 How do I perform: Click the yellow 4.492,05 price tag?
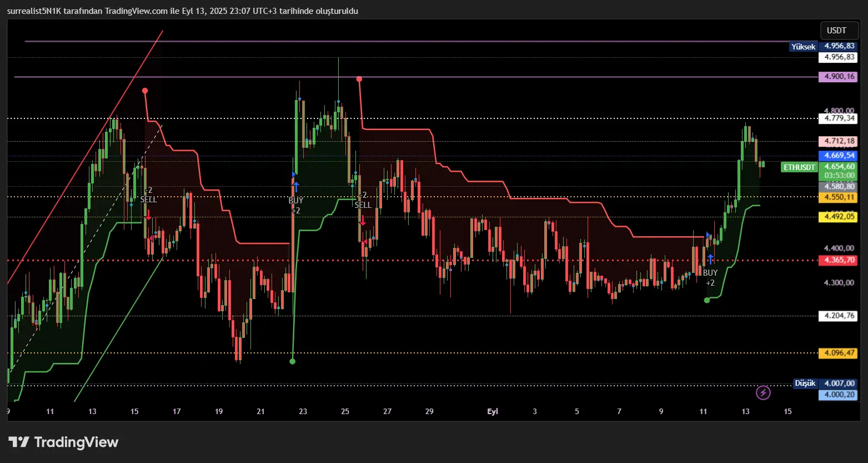tap(839, 217)
